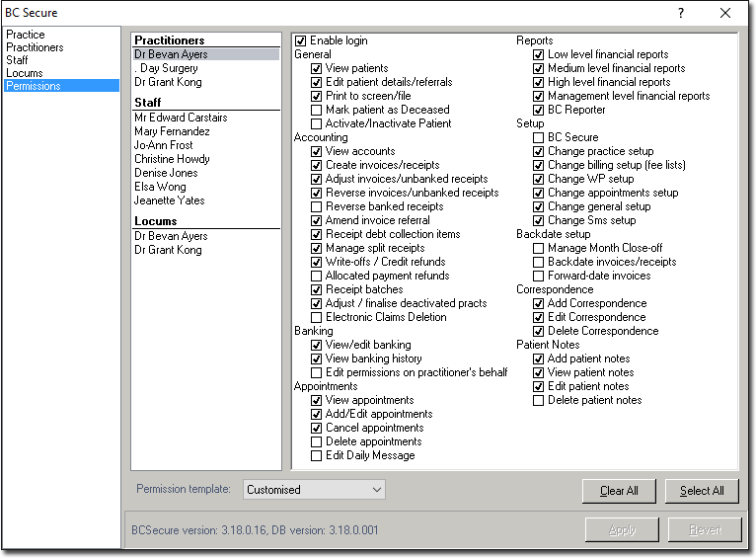Screen dimensions: 756x558
Task: Select staff member Christine Howdy
Action: (172, 159)
